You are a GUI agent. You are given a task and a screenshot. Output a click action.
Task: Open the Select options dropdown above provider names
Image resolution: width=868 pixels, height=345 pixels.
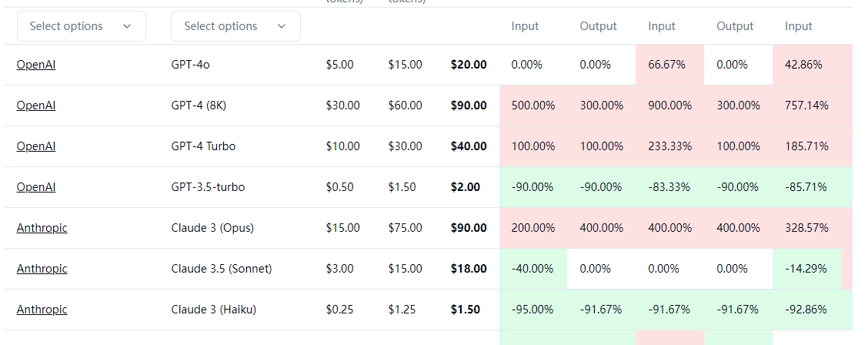coord(81,26)
